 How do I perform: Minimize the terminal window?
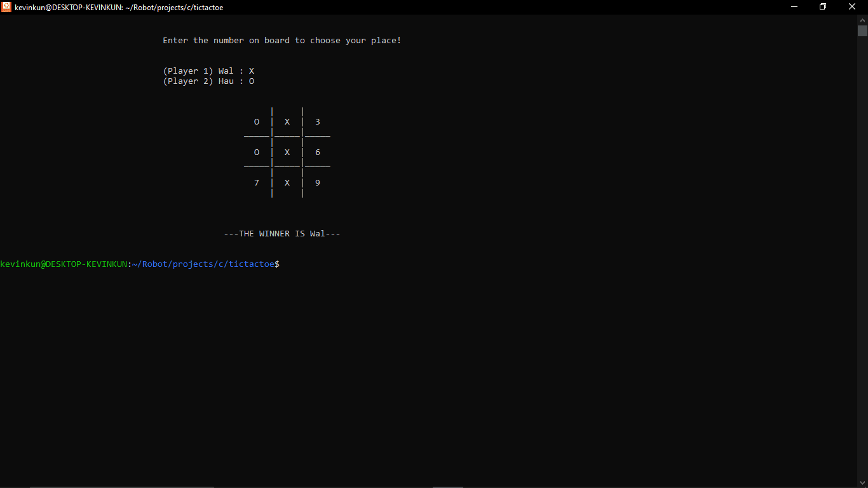click(x=794, y=7)
